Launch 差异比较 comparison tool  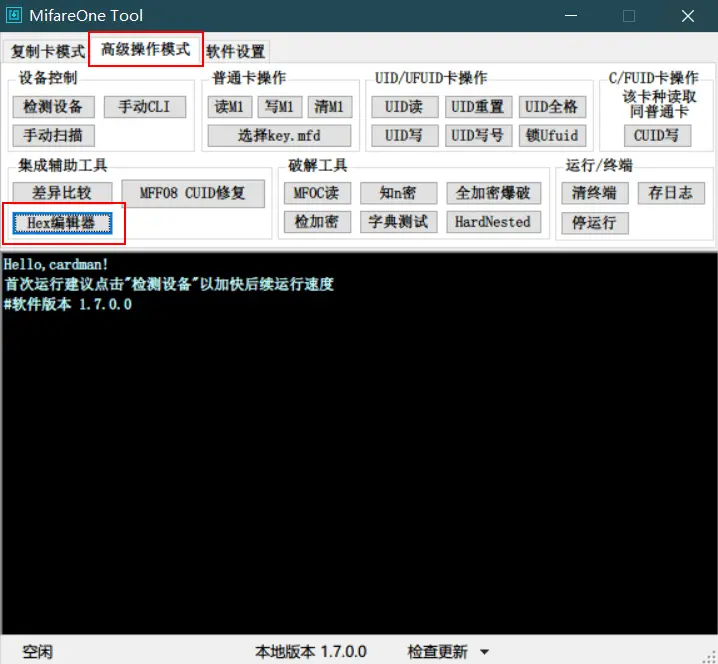tap(61, 193)
